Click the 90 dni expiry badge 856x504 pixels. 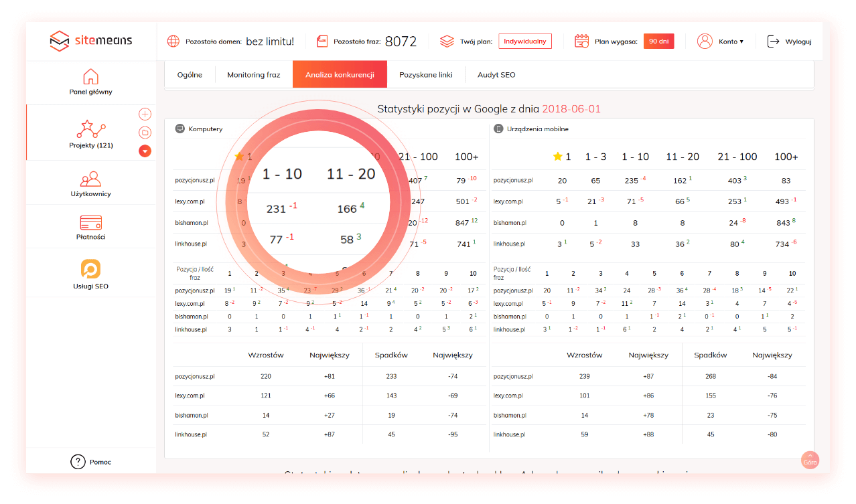(658, 41)
